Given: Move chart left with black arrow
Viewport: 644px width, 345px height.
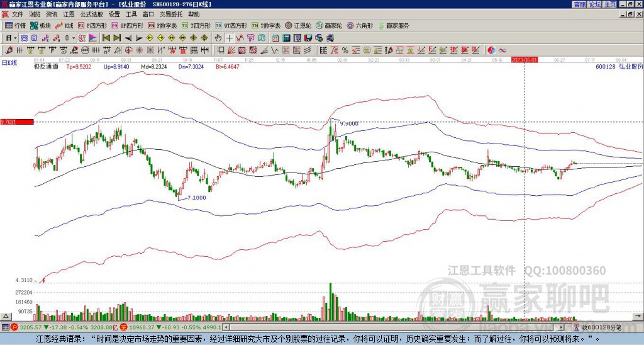Looking at the screenshot, I should click(128, 38).
